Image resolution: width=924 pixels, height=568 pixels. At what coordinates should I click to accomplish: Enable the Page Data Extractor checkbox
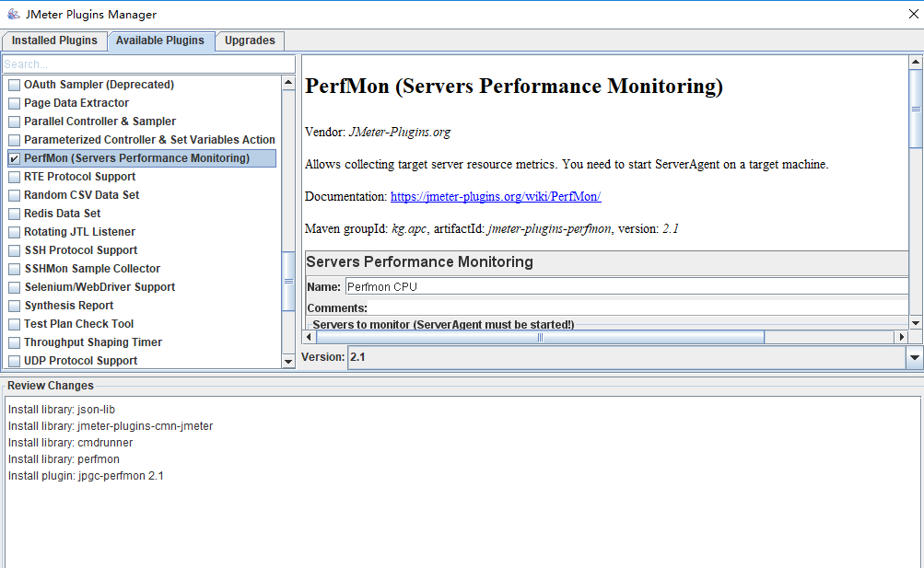pyautogui.click(x=14, y=103)
